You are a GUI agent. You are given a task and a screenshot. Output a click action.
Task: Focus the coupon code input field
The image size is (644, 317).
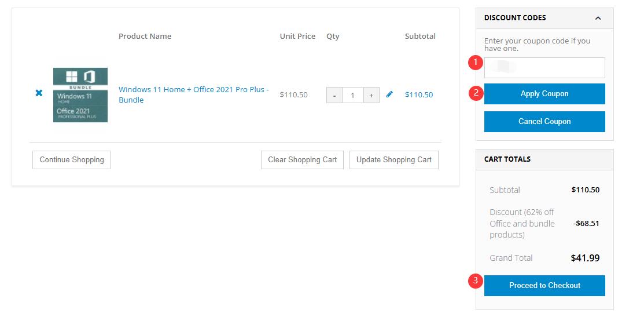(544, 68)
